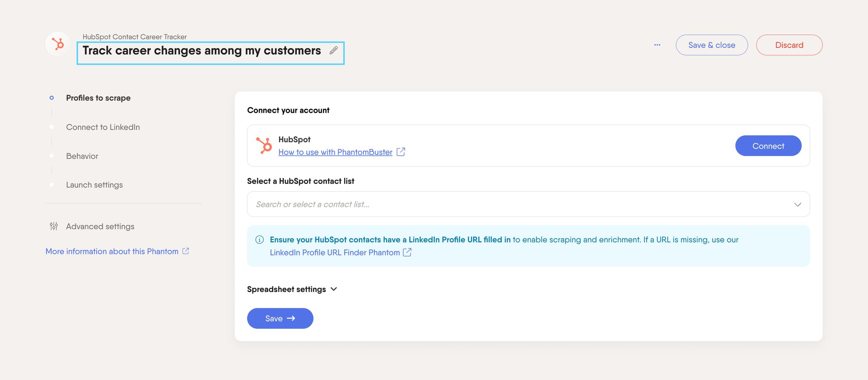The height and width of the screenshot is (380, 868).
Task: Click the Search or select a contact list field
Action: (528, 204)
